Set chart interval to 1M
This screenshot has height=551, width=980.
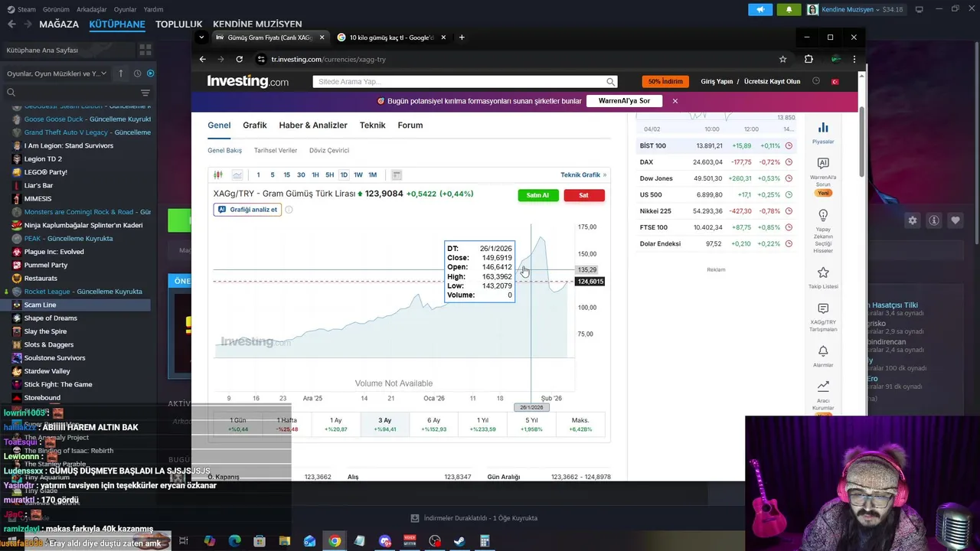[x=372, y=175]
